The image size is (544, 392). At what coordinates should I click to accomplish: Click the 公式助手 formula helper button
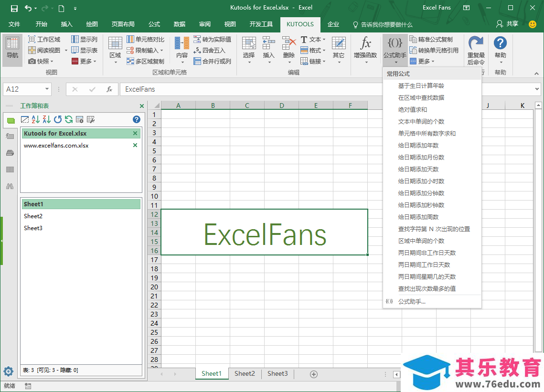(x=395, y=51)
